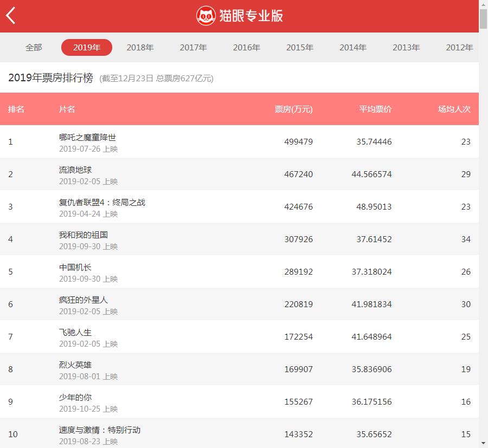488x448 pixels.
Task: Open the movie 飞驰人生
Action: point(75,333)
